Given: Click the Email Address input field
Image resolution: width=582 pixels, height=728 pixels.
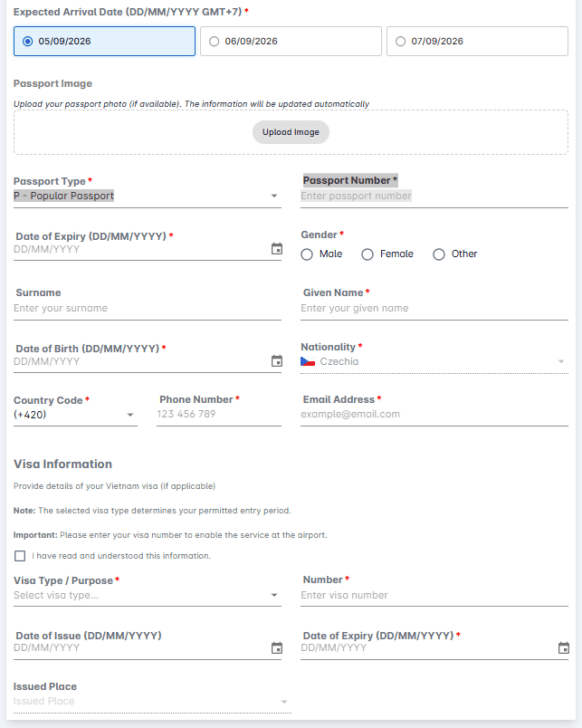Looking at the screenshot, I should [x=434, y=414].
